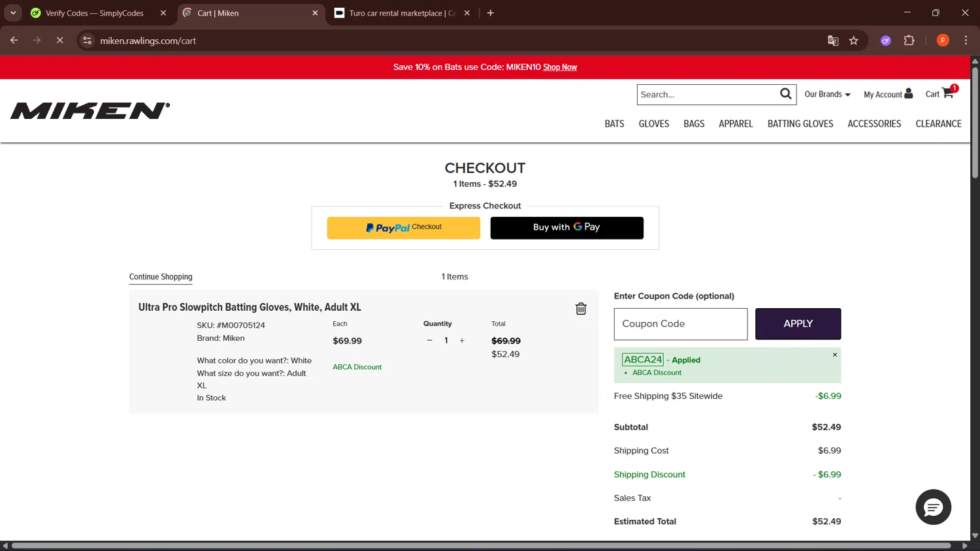Image resolution: width=980 pixels, height=551 pixels.
Task: Click the Miken logo
Action: coord(90,111)
